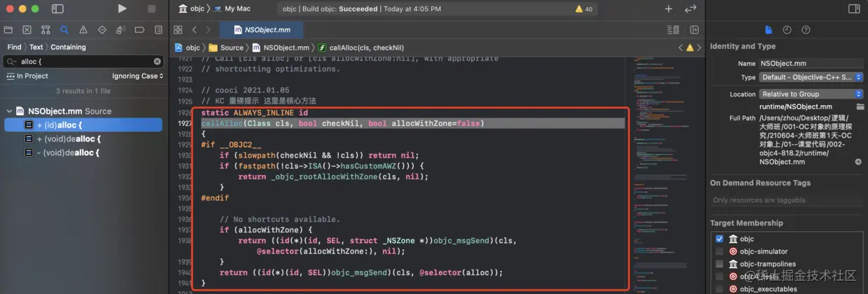Run the objc scheme with Play
Viewport: 868px width, 294px height.
[122, 8]
